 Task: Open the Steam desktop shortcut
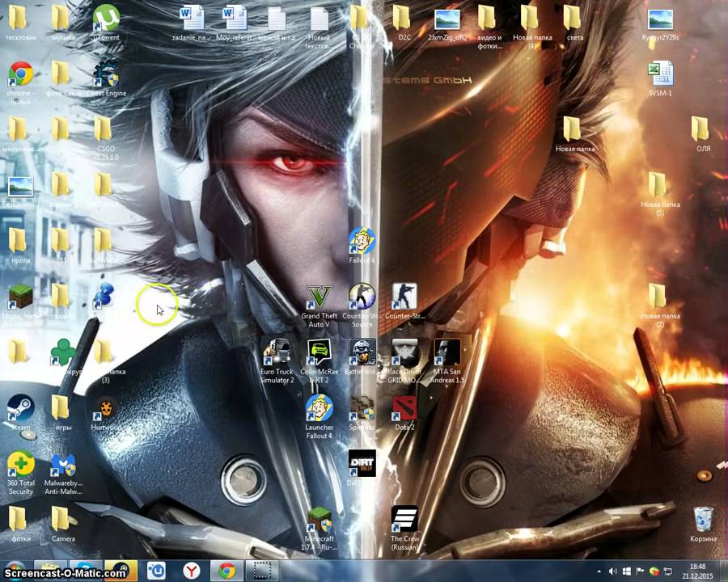[20, 413]
